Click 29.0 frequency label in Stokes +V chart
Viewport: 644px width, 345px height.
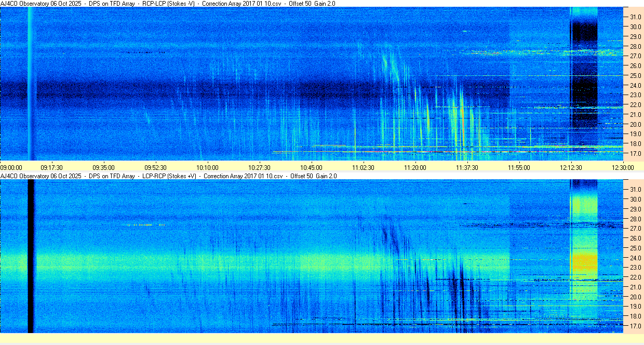pyautogui.click(x=636, y=209)
